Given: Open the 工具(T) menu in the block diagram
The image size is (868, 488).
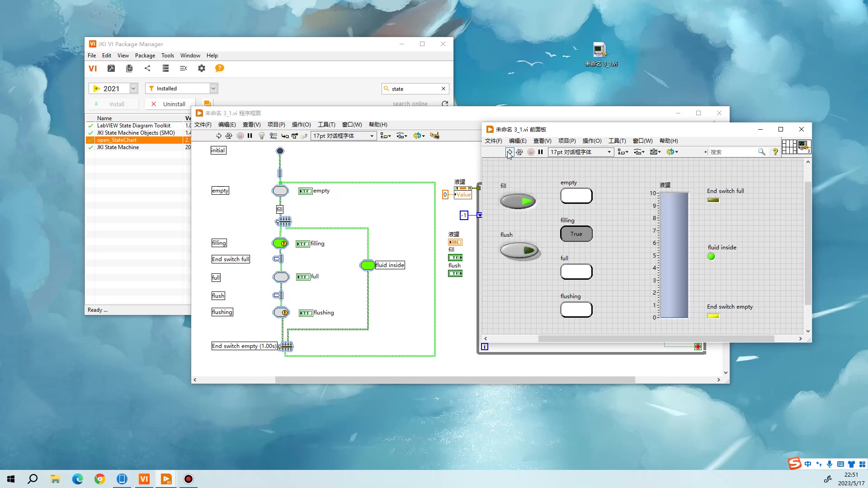Looking at the screenshot, I should (x=326, y=125).
